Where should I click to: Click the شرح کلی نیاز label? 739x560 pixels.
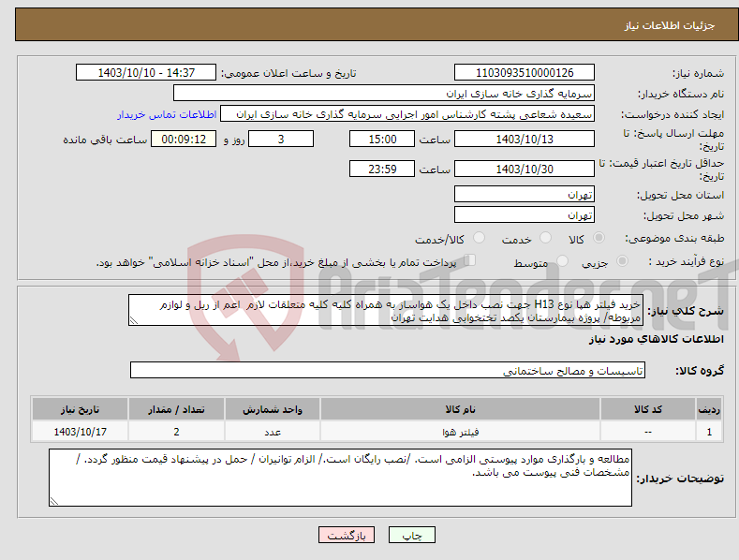(x=686, y=311)
